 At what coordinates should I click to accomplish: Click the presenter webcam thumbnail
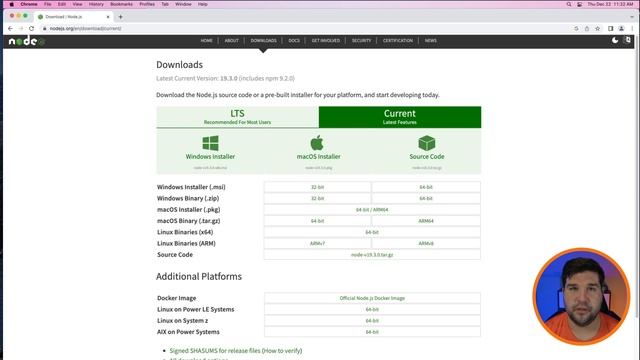pyautogui.click(x=581, y=296)
